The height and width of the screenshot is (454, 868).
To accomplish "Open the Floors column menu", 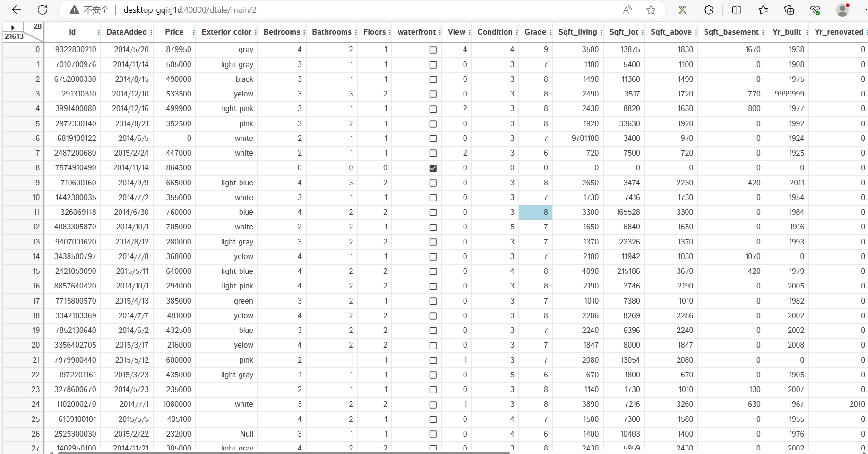I will click(390, 32).
